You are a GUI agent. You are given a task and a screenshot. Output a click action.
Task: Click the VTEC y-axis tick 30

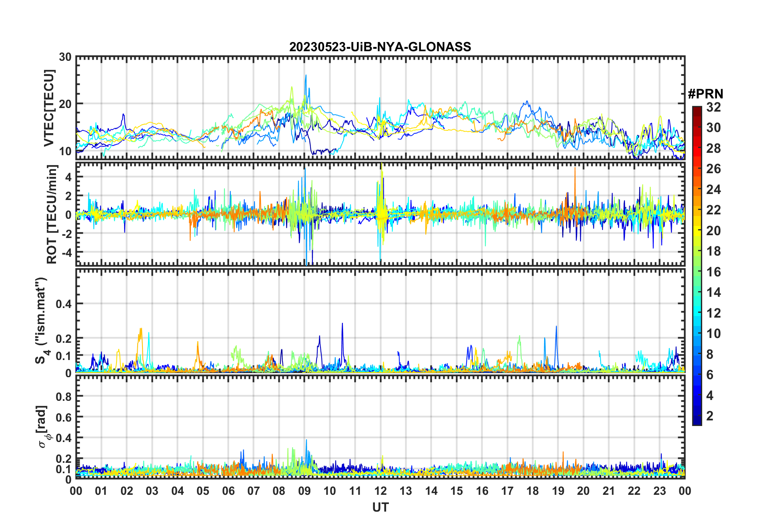tap(65, 57)
